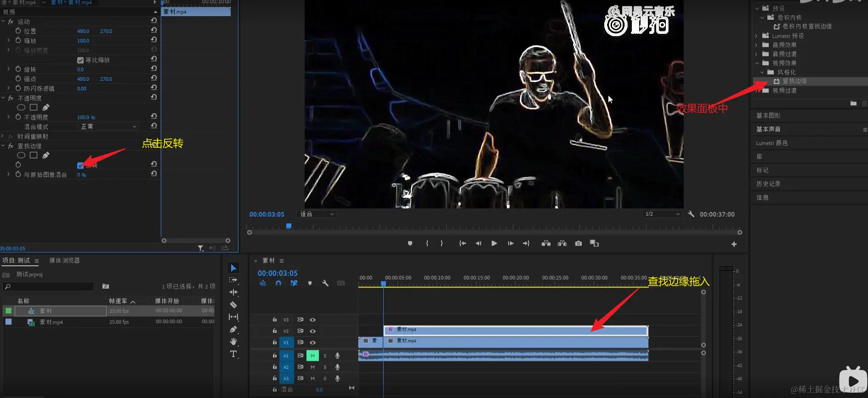Image resolution: width=868 pixels, height=398 pixels.
Task: Open the Lumetri Color panel
Action: (772, 143)
